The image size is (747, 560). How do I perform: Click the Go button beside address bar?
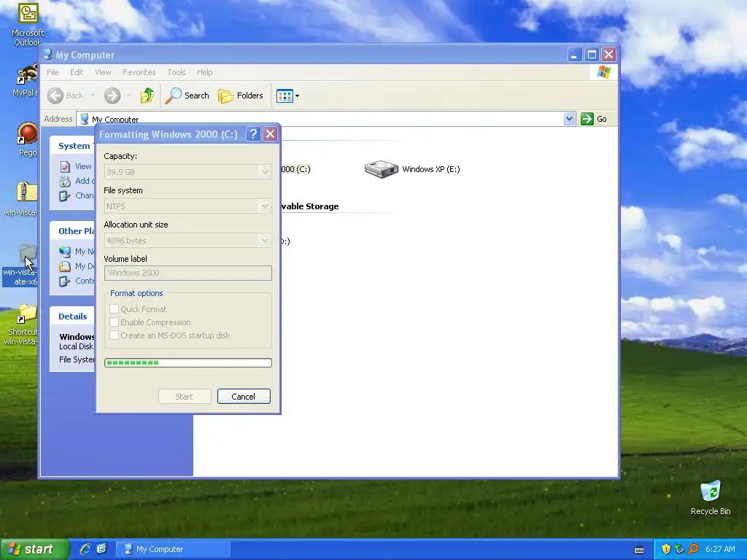click(594, 119)
